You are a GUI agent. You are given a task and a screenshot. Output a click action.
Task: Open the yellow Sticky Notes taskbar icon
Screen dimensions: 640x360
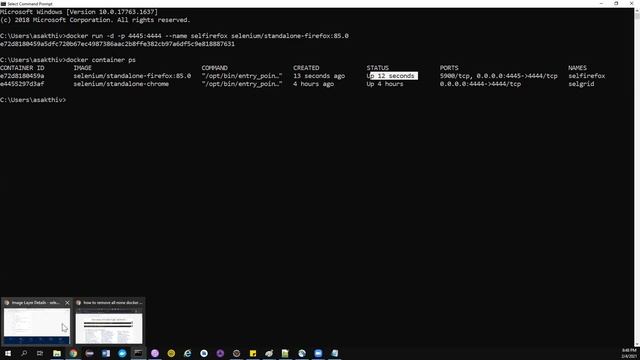(253, 353)
